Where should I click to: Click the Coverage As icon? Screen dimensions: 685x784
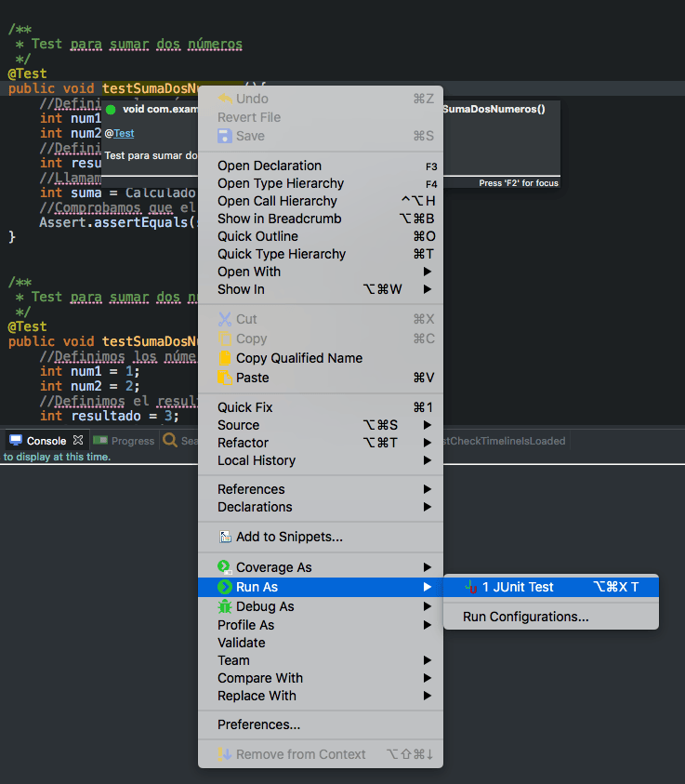(224, 567)
